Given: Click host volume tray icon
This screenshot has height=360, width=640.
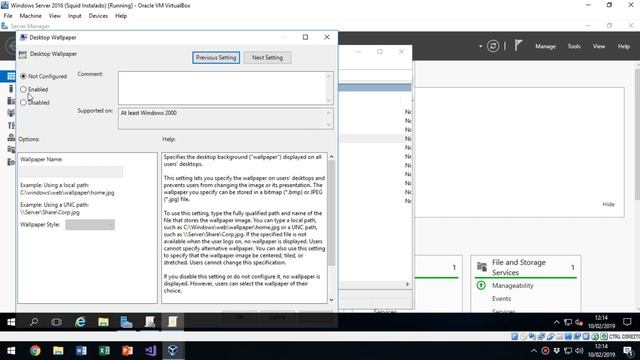Looking at the screenshot, I should [579, 351].
